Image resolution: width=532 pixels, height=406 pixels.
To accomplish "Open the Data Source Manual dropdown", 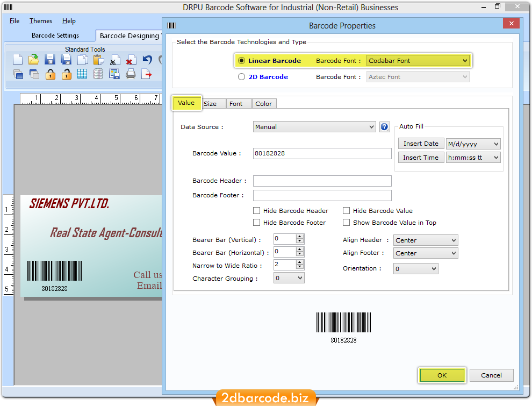I will coord(314,127).
